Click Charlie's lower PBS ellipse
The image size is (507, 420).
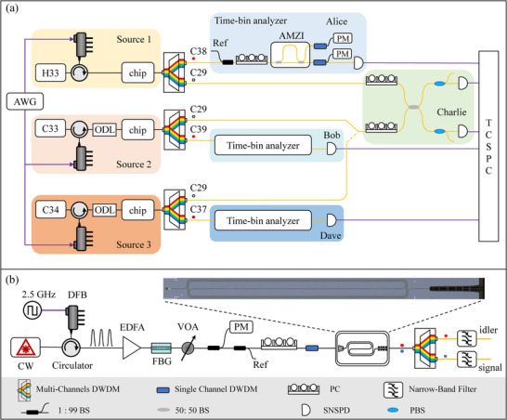(x=439, y=131)
